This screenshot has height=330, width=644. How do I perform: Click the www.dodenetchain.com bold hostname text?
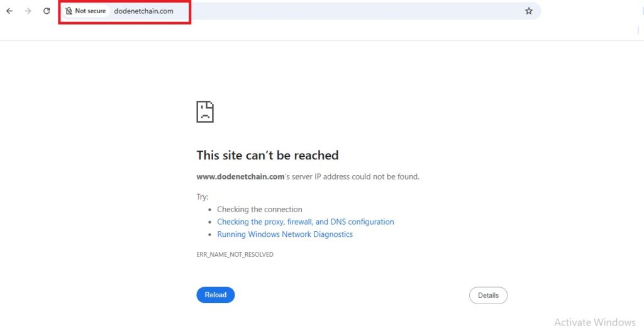click(x=240, y=176)
